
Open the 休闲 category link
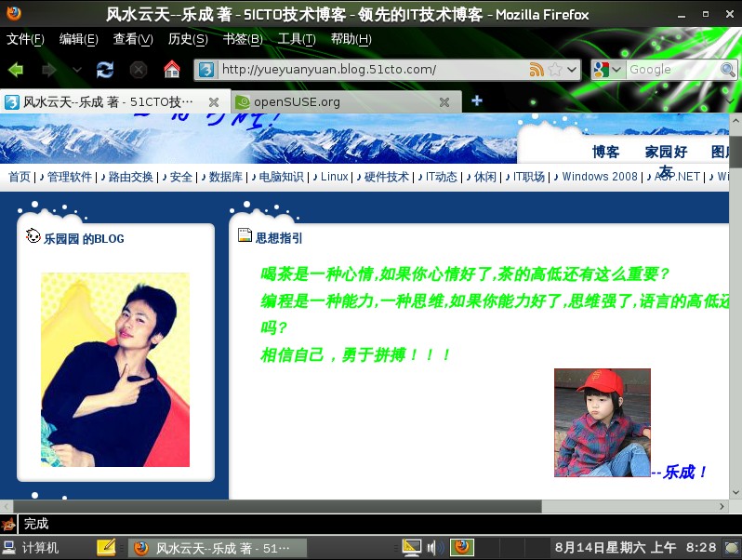[x=485, y=177]
